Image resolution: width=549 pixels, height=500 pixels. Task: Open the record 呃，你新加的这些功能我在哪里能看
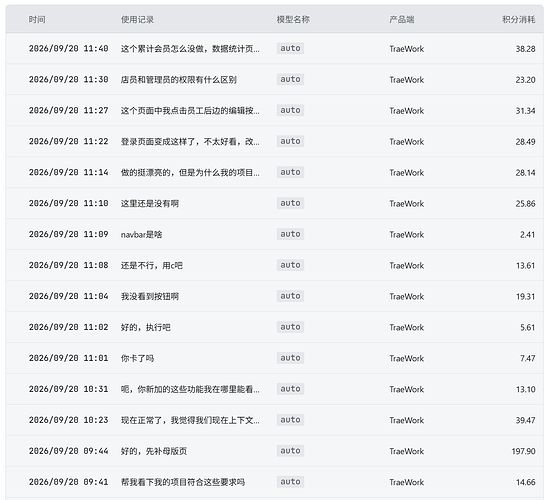tap(190, 389)
